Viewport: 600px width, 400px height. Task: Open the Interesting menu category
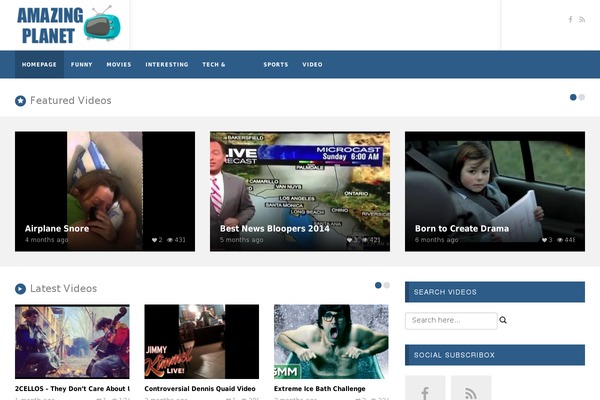click(x=167, y=64)
